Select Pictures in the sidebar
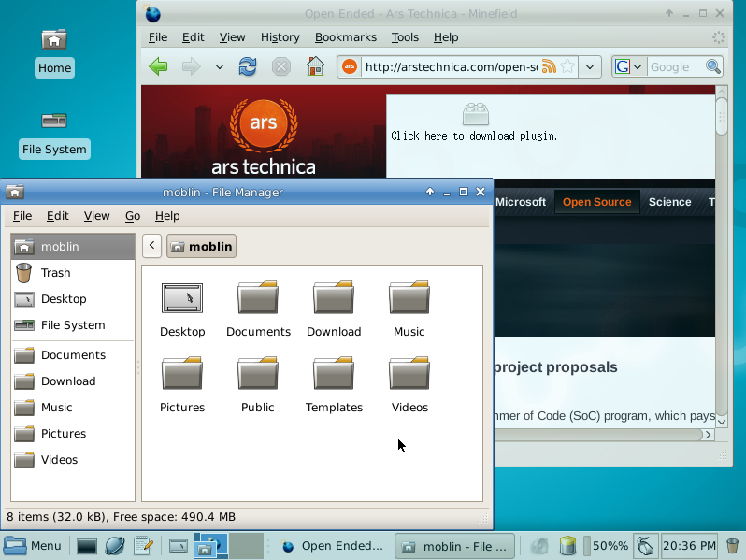Viewport: 746px width, 560px height. [x=73, y=434]
